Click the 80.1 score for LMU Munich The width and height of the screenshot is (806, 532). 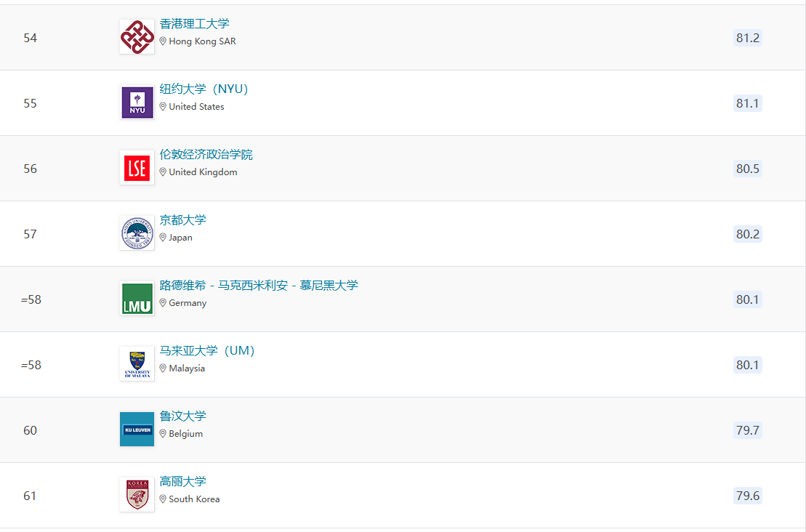(747, 299)
